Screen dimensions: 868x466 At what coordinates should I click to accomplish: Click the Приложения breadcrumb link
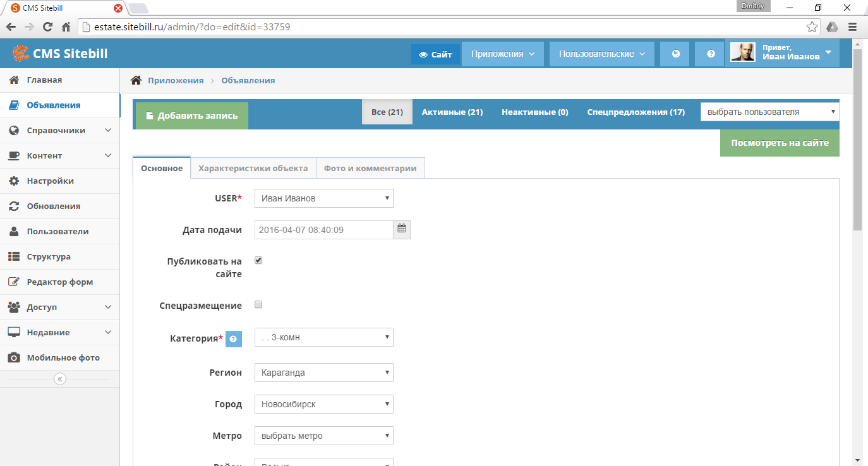click(176, 80)
